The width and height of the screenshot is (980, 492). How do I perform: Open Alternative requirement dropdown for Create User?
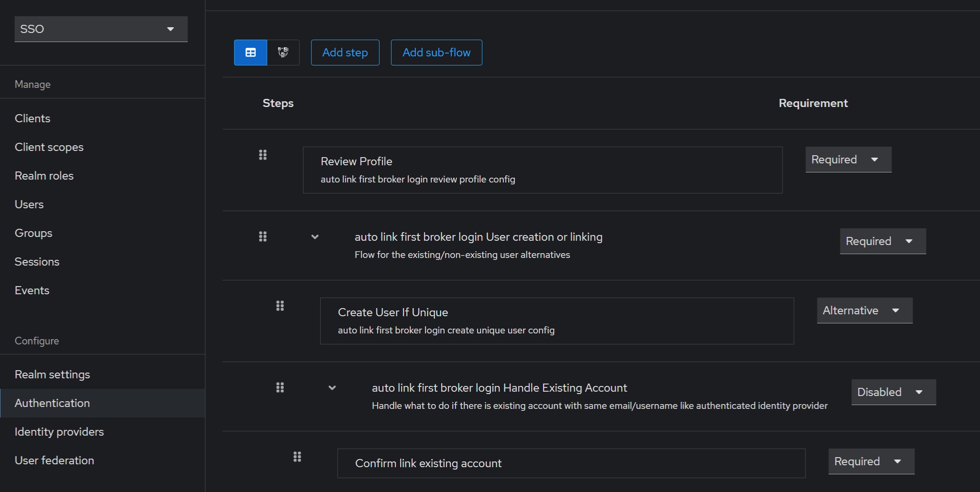coord(864,310)
